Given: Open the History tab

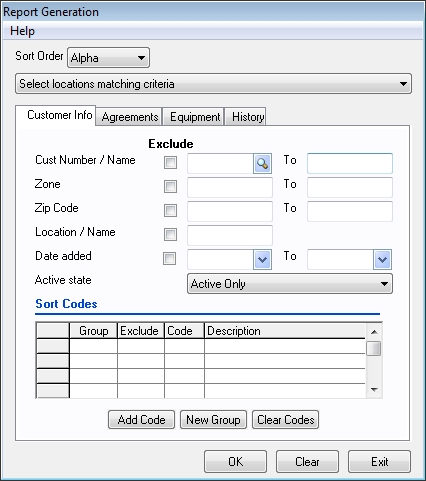Looking at the screenshot, I should point(248,117).
